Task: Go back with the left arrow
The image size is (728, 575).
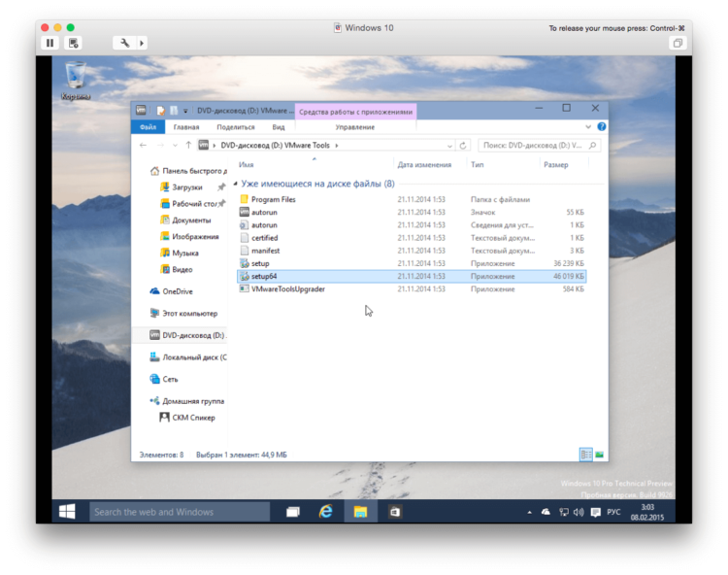Action: (143, 146)
